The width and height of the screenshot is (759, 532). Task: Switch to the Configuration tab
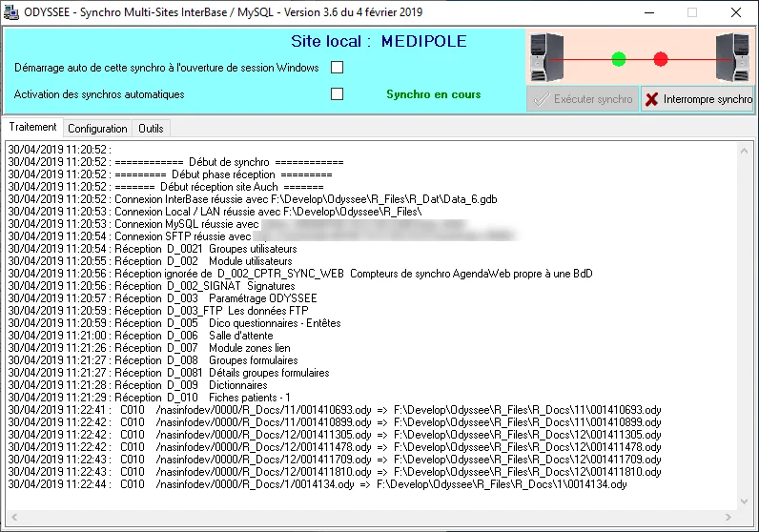tap(97, 129)
